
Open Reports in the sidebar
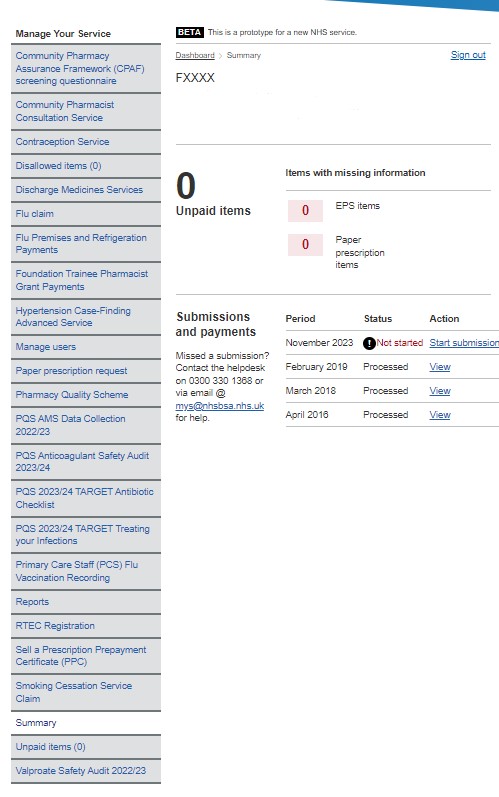(86, 602)
